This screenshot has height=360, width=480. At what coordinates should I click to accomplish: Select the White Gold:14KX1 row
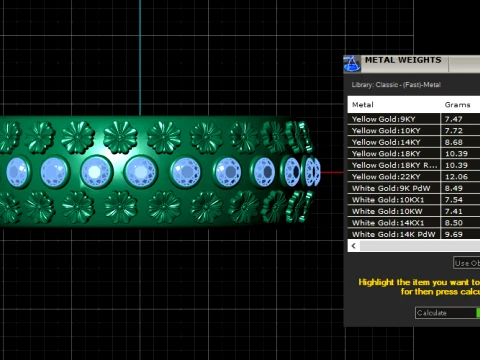tap(414, 223)
